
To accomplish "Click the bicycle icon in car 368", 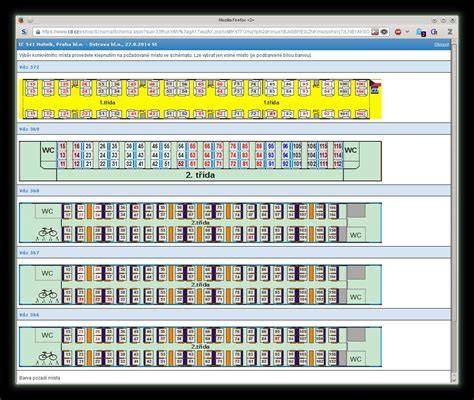I will coord(48,232).
